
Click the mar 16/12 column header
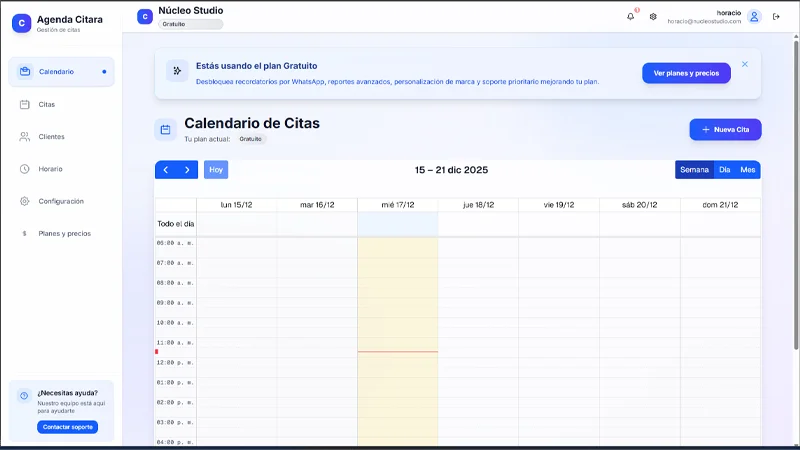point(317,205)
